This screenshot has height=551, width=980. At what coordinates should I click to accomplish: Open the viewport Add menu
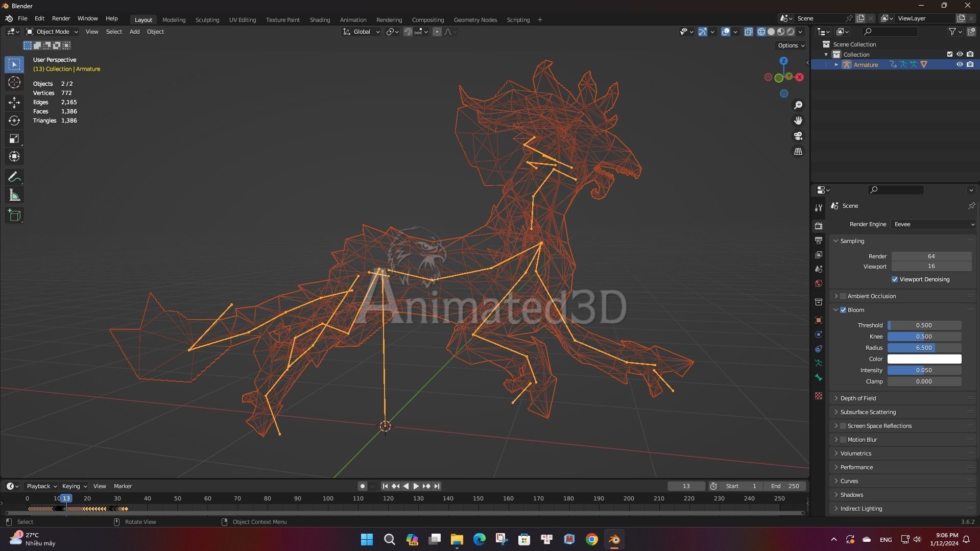pyautogui.click(x=134, y=32)
